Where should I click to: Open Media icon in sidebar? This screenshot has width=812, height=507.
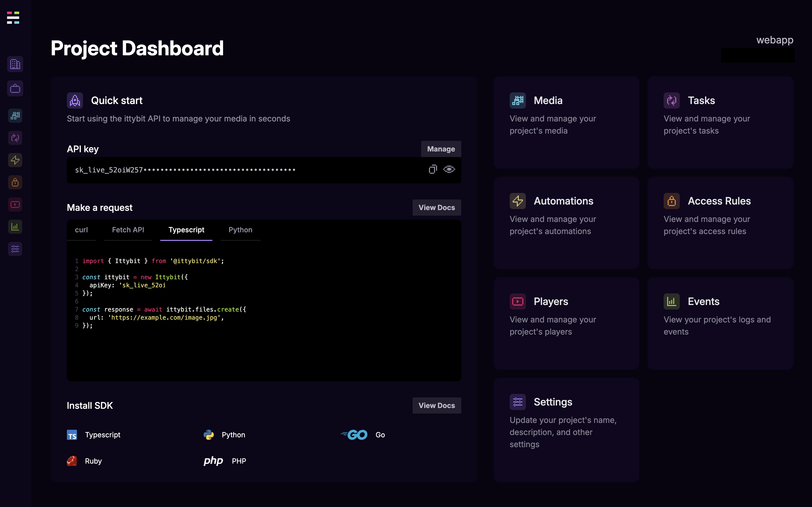click(x=15, y=116)
